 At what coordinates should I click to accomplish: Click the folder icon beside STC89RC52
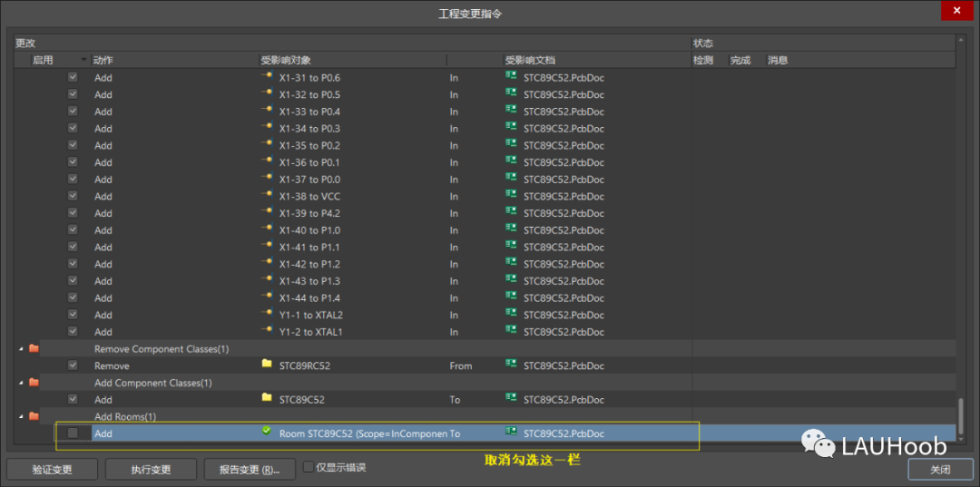click(x=267, y=365)
